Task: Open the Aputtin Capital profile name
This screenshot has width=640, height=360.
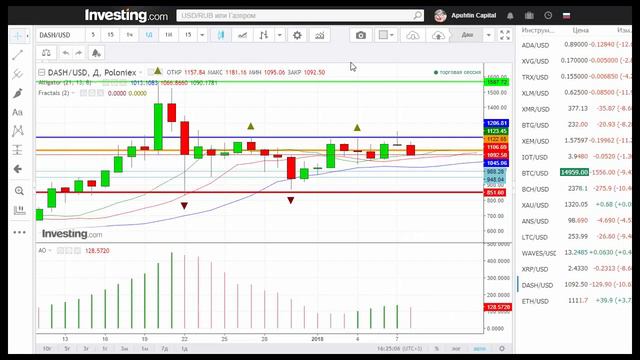Action: pos(473,16)
